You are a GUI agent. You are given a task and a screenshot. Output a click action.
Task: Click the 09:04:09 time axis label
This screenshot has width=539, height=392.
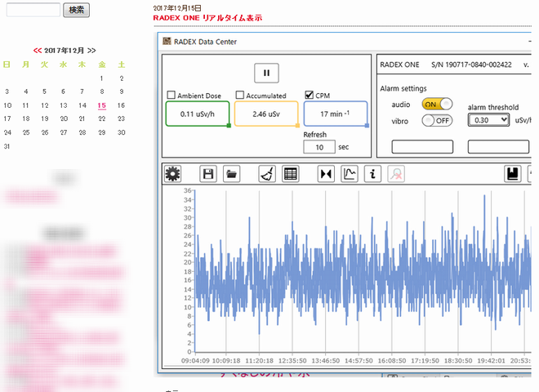(x=195, y=361)
